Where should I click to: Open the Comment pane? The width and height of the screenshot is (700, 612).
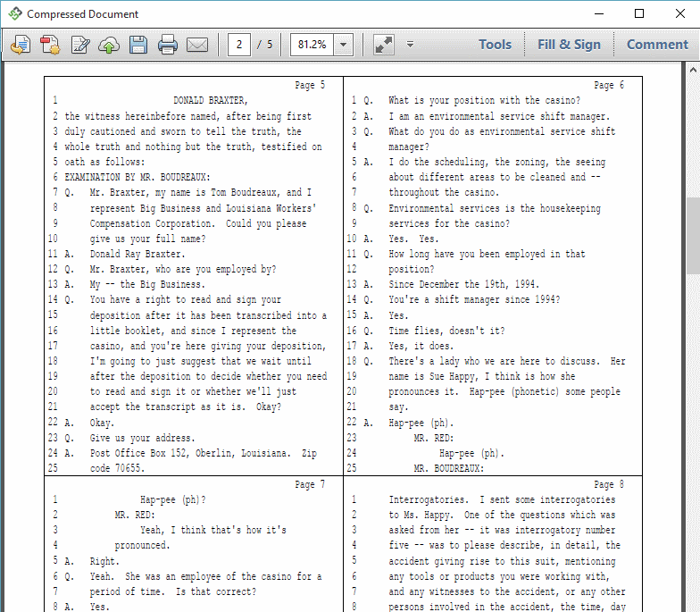657,45
